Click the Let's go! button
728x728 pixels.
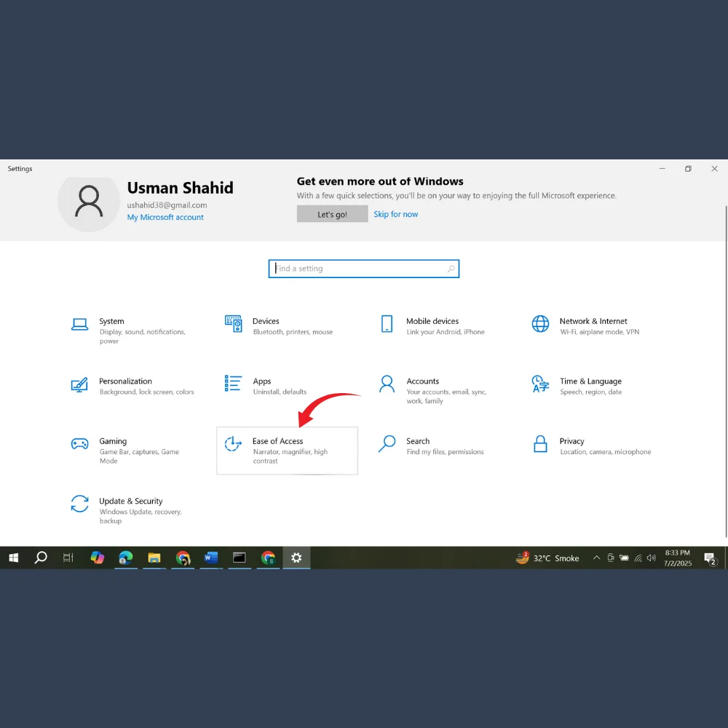(x=333, y=214)
